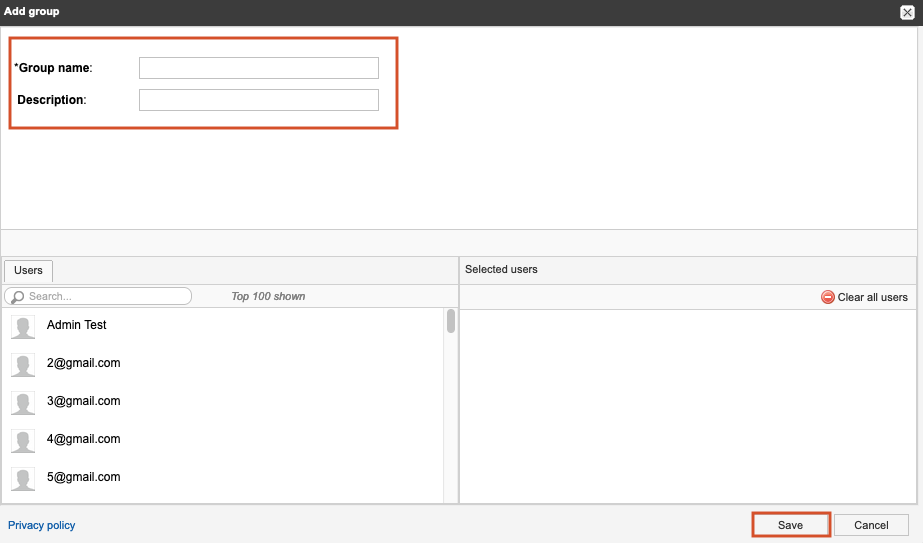The height and width of the screenshot is (543, 923).
Task: Click the Selected users panel header
Action: [501, 270]
